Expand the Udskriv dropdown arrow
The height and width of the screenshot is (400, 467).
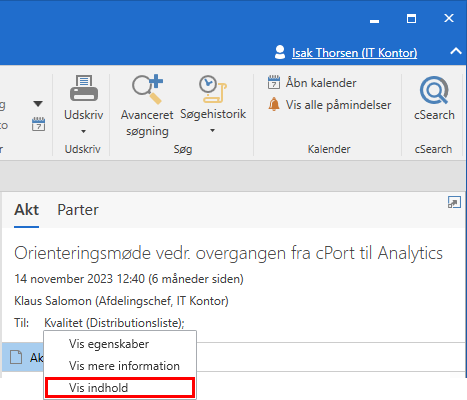tap(83, 131)
